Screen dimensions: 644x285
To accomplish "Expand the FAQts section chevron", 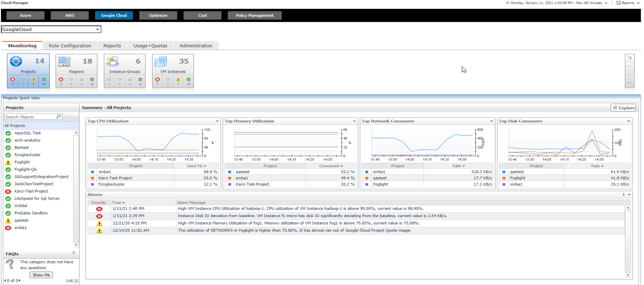I will [74, 253].
